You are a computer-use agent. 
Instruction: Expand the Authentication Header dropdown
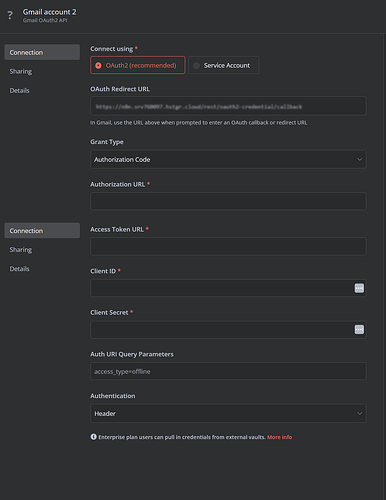pyautogui.click(x=228, y=413)
